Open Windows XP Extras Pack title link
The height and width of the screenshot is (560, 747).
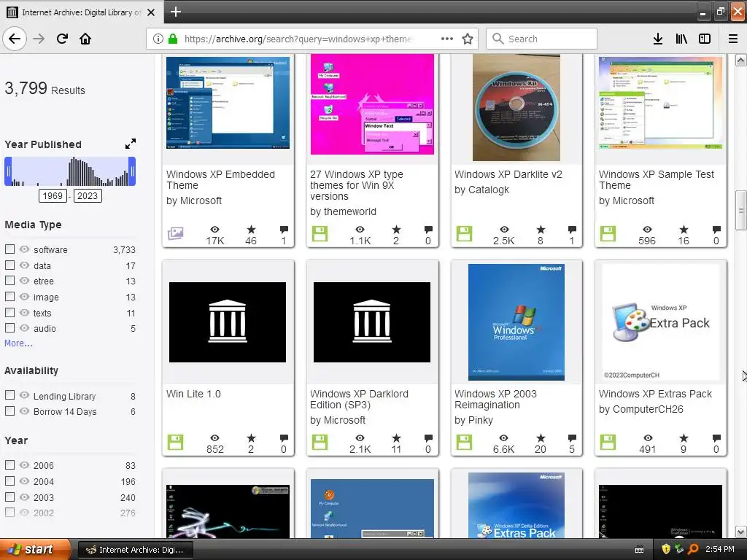click(x=655, y=394)
